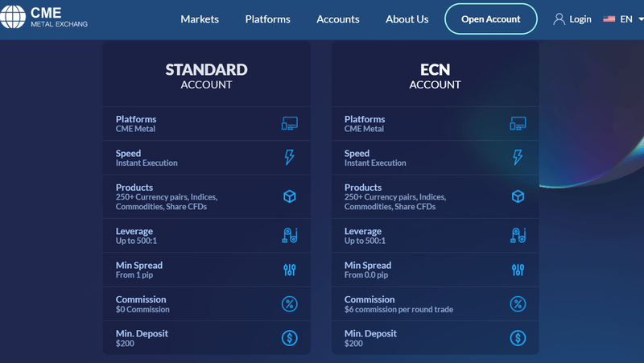The height and width of the screenshot is (363, 644).
Task: Click the ECN account Products cube icon
Action: click(x=518, y=196)
